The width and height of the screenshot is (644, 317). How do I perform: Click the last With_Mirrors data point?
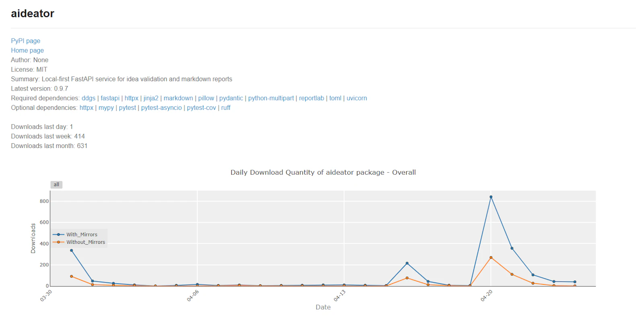575,282
